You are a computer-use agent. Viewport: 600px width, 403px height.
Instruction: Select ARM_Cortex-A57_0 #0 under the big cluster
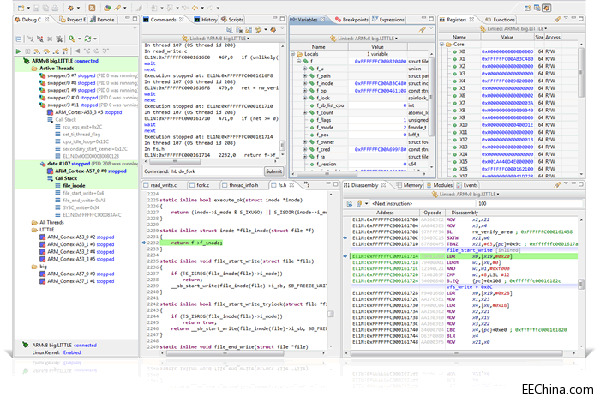click(77, 274)
